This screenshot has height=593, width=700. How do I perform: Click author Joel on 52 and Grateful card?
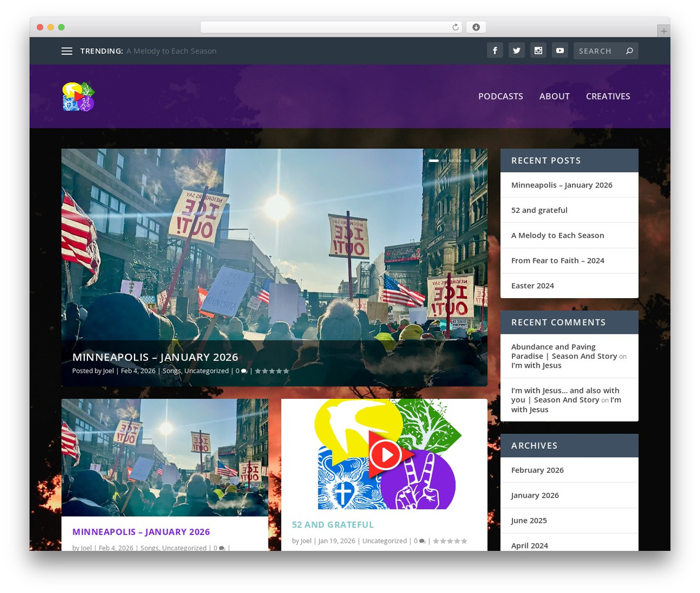click(306, 541)
